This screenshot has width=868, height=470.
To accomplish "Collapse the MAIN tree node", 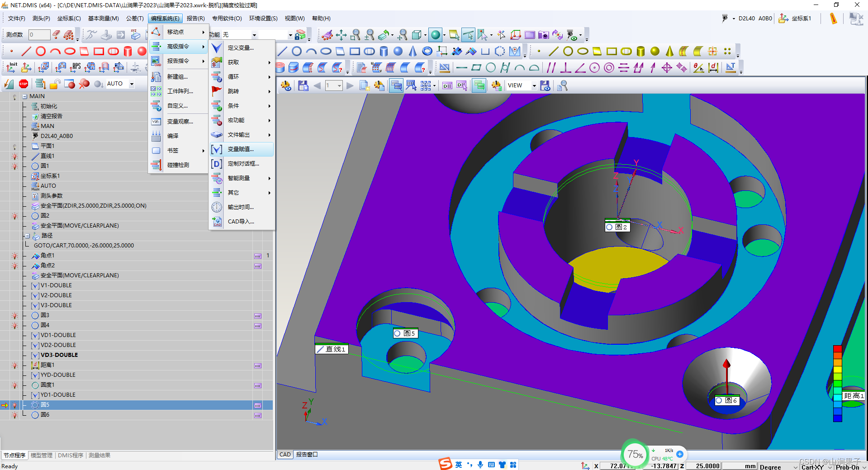I will click(x=24, y=96).
